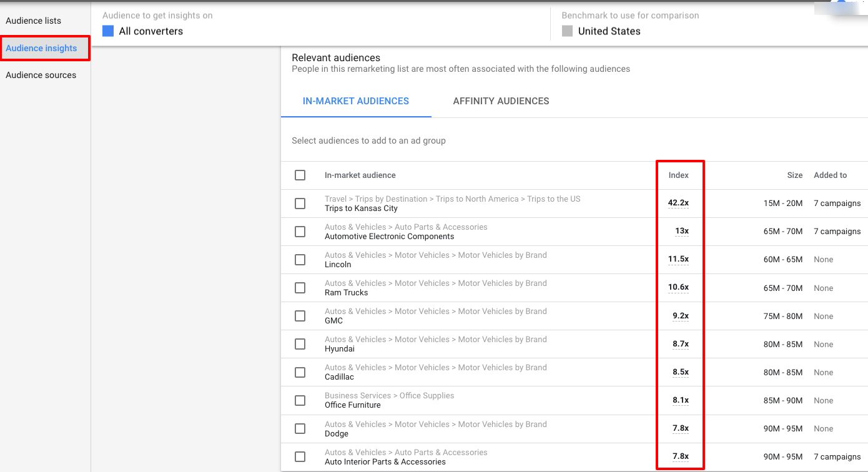The height and width of the screenshot is (472, 868).
Task: Click Auto Interior Parts & Accessories name
Action: [x=385, y=462]
